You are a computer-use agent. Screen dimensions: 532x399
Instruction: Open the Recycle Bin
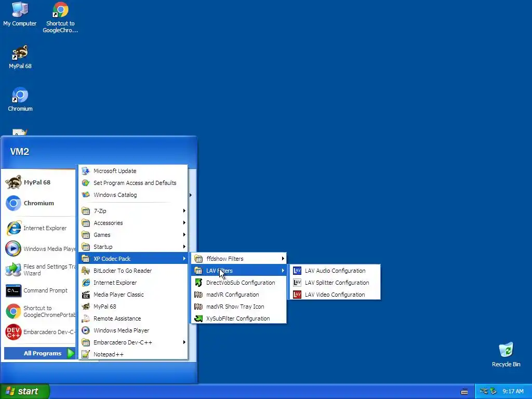coord(506,355)
